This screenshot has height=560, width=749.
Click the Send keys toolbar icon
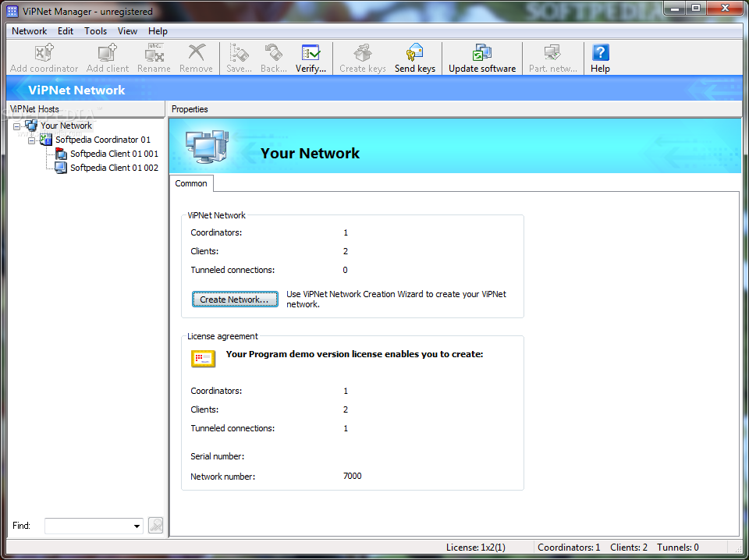414,53
